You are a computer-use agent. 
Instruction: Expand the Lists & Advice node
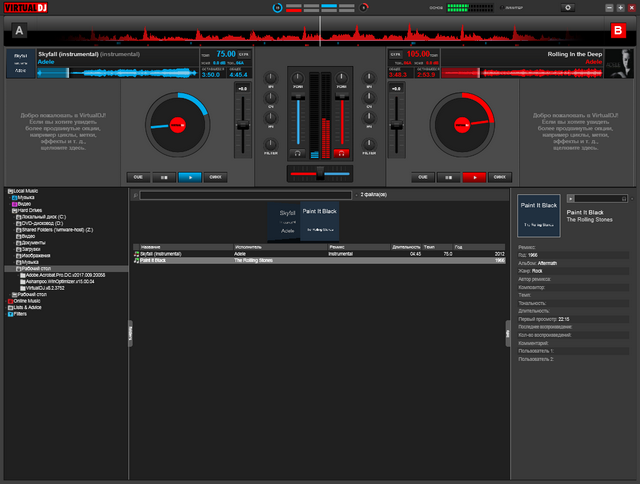pyautogui.click(x=6, y=308)
